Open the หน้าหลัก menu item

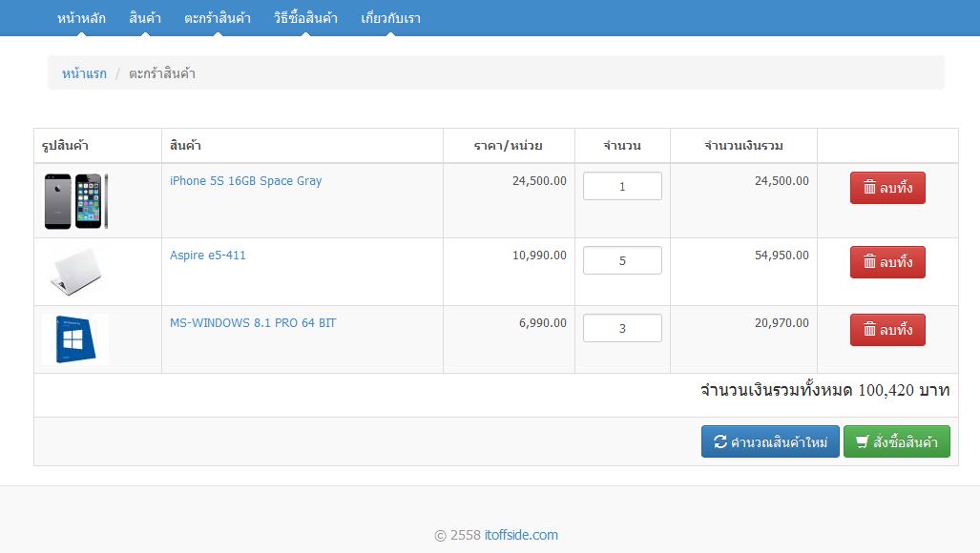tap(81, 18)
